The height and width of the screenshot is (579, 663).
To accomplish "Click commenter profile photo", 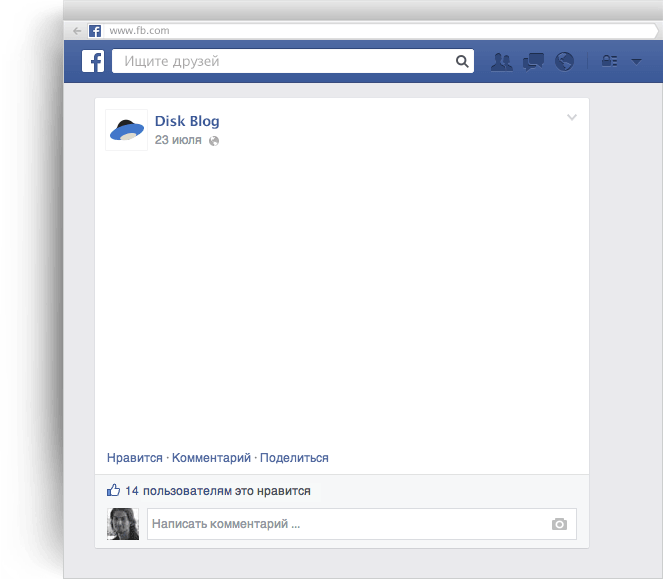I will pyautogui.click(x=123, y=524).
